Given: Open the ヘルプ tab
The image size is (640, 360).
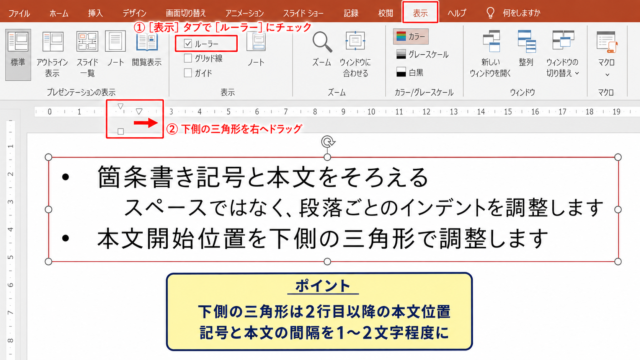Looking at the screenshot, I should pyautogui.click(x=456, y=13).
